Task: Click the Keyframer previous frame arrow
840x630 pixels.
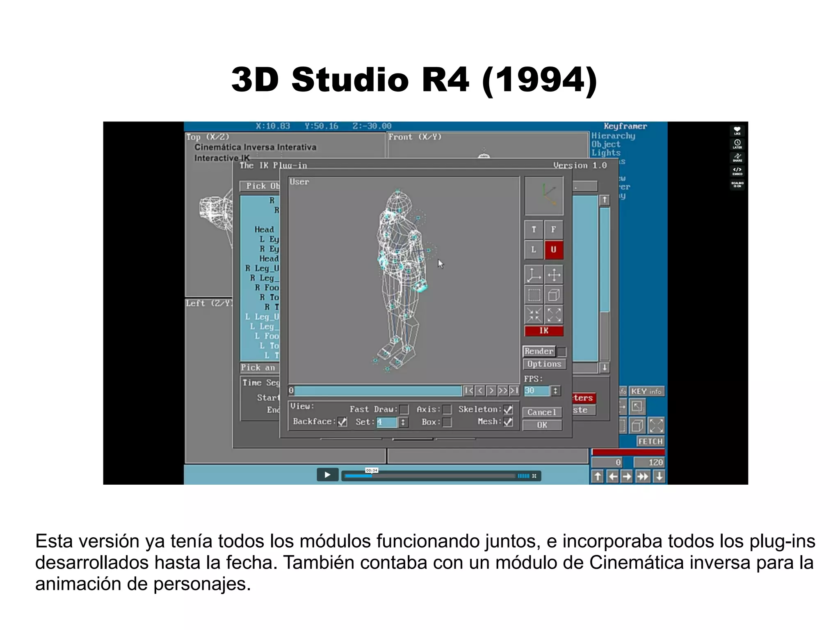Action: click(613, 477)
